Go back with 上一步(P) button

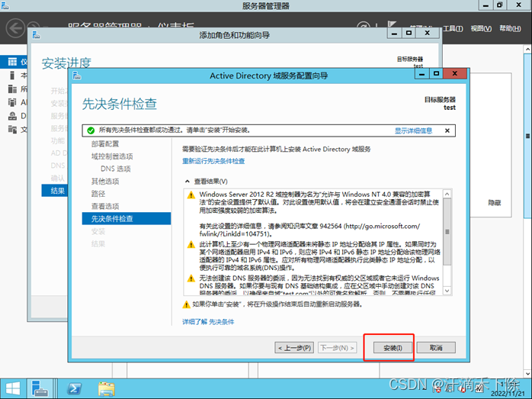(x=294, y=347)
